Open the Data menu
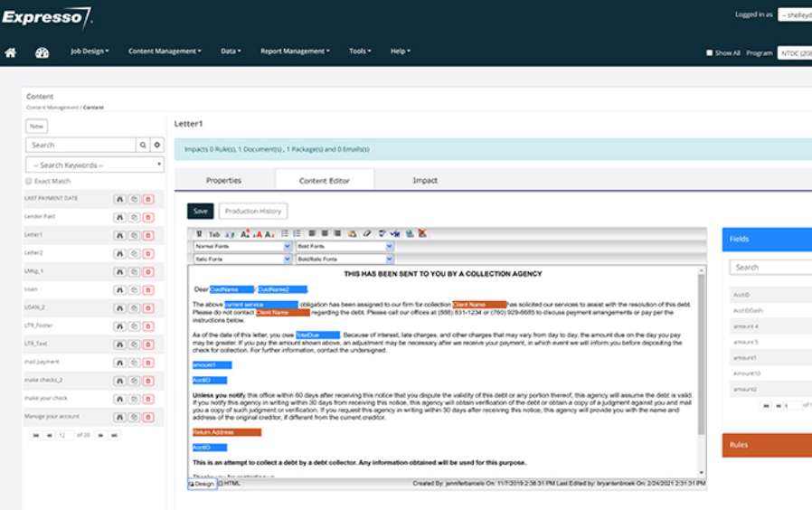This screenshot has width=812, height=510. click(231, 52)
